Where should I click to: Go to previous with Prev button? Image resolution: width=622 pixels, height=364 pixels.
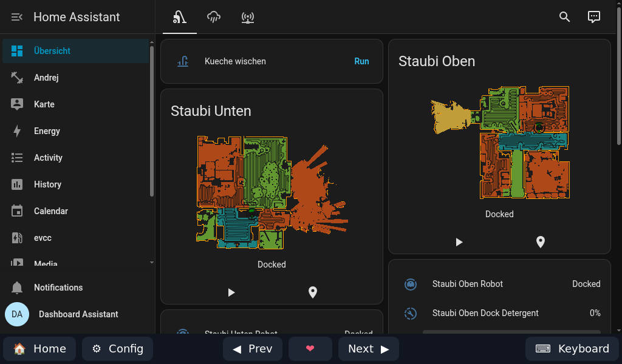pos(253,349)
